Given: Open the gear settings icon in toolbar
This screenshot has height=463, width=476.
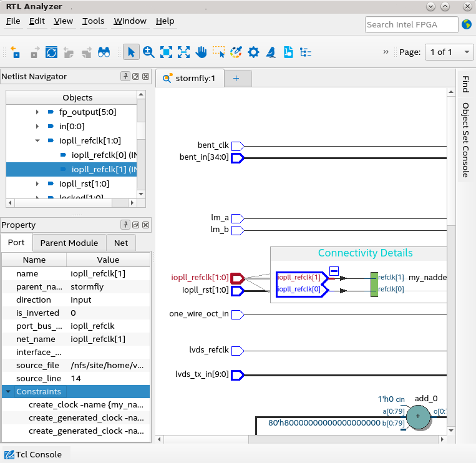Looking at the screenshot, I should click(x=253, y=52).
